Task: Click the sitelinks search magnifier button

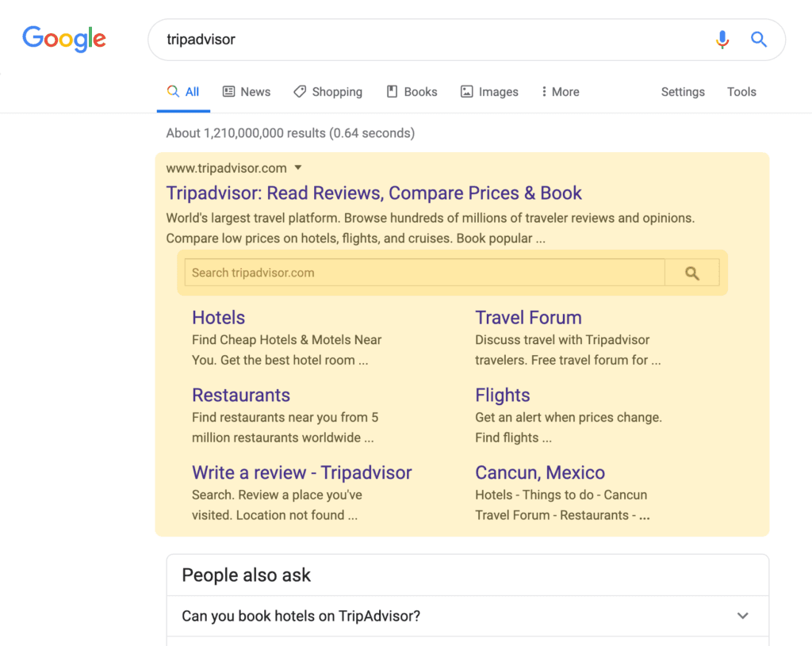Action: [x=692, y=273]
